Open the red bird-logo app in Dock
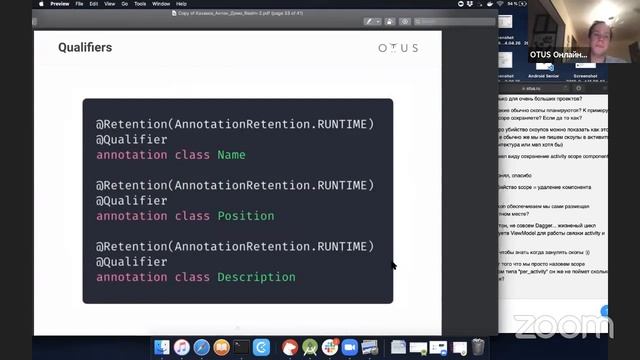 [x=290, y=347]
